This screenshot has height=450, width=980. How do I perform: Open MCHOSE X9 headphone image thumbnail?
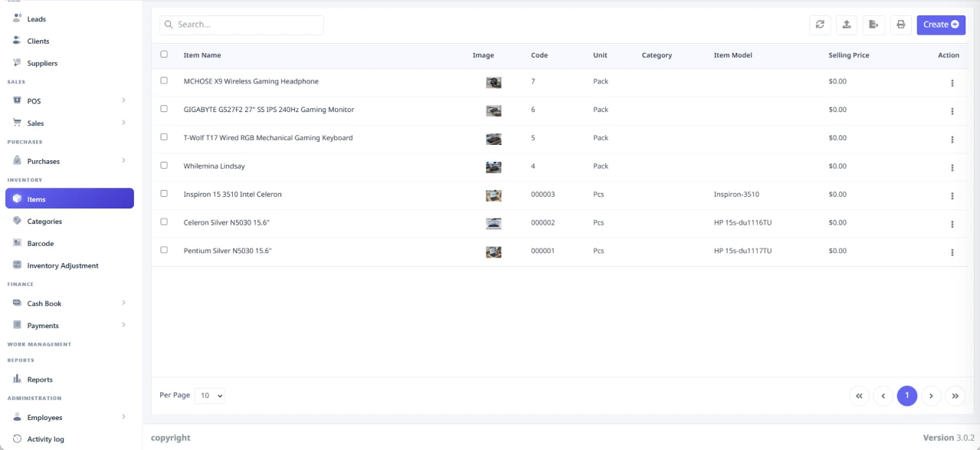pos(493,83)
